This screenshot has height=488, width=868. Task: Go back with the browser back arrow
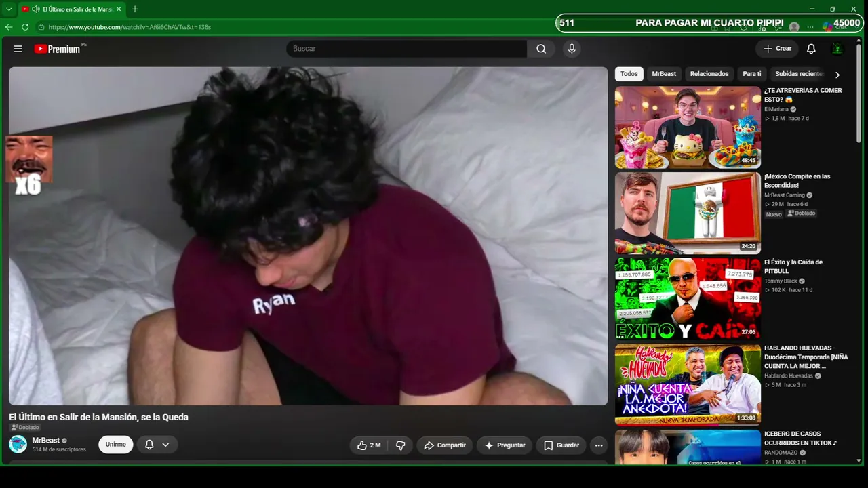click(9, 27)
